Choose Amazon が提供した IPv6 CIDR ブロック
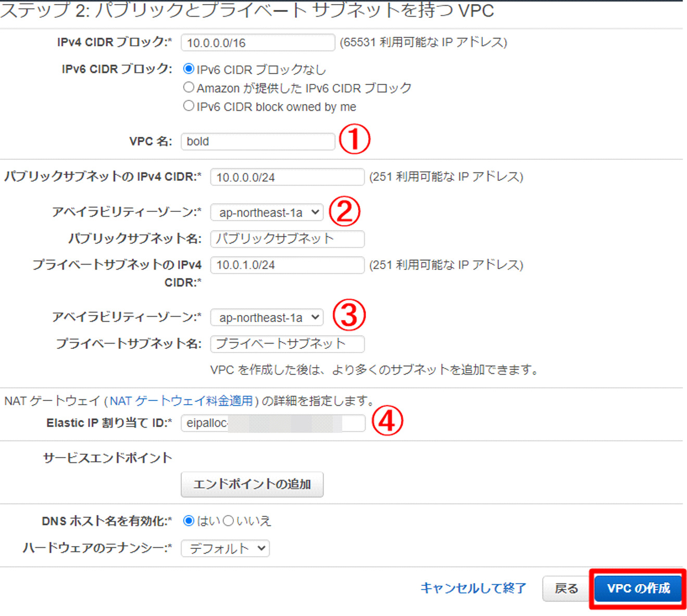This screenshot has height=616, width=687. (189, 87)
